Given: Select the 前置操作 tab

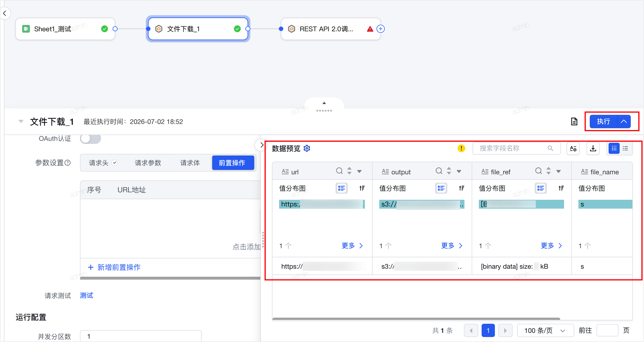Looking at the screenshot, I should pos(233,163).
